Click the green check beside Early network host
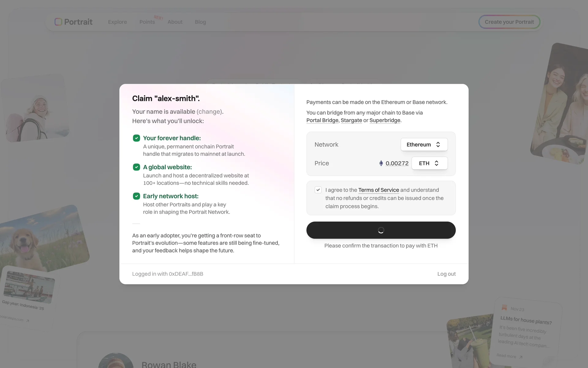The height and width of the screenshot is (368, 588). click(x=137, y=196)
